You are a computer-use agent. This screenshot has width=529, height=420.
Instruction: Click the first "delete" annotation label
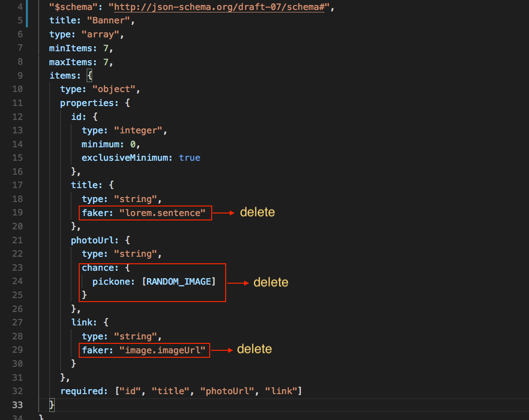click(x=257, y=211)
